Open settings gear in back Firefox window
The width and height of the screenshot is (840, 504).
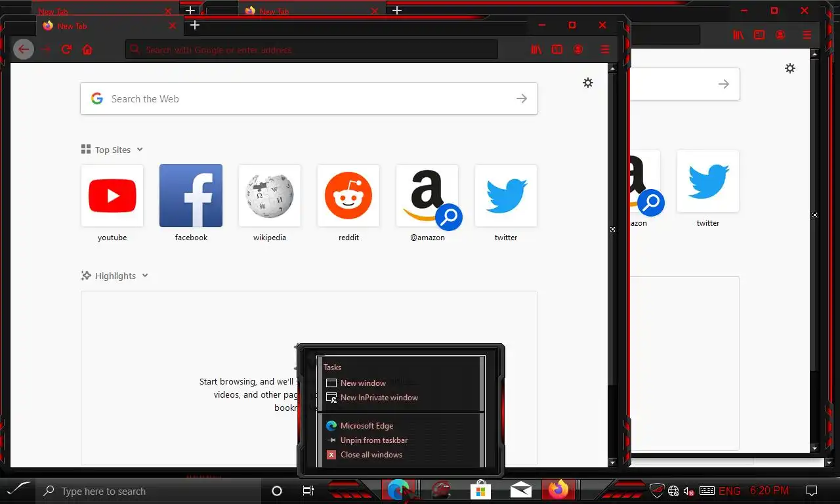(790, 68)
